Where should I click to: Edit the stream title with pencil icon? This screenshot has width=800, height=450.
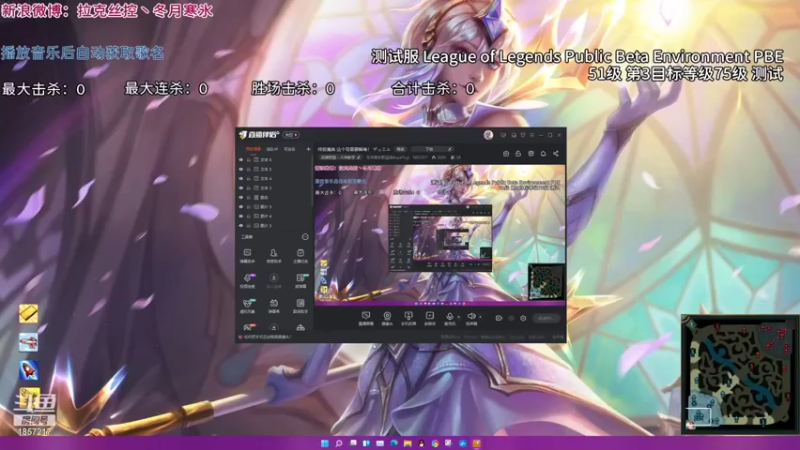coord(449,149)
